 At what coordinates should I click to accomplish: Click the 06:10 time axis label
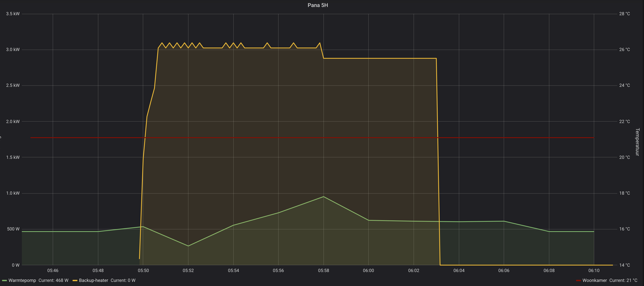pos(594,271)
